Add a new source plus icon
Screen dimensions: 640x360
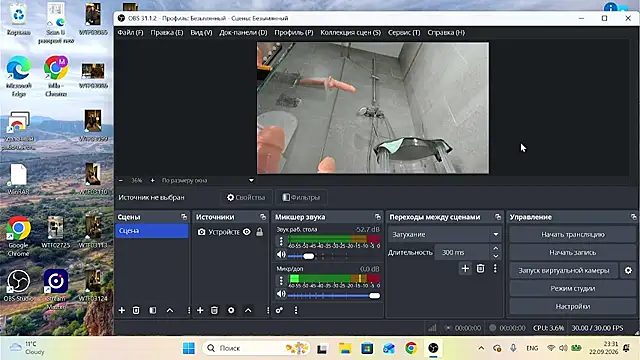coord(200,310)
